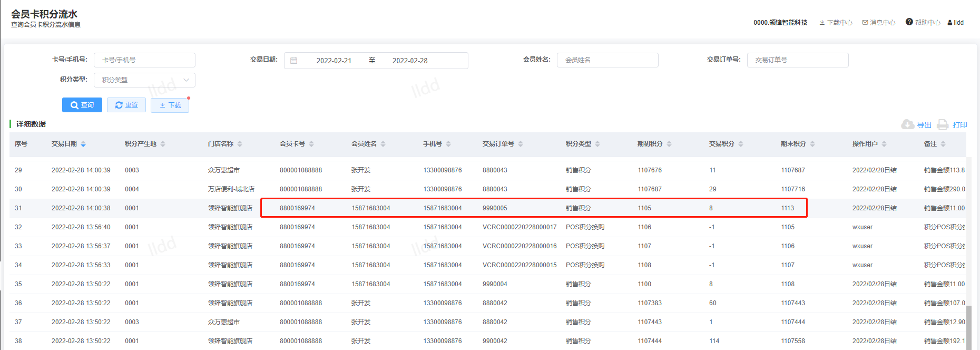Sort by ending points column
980x350 pixels.
(812, 144)
